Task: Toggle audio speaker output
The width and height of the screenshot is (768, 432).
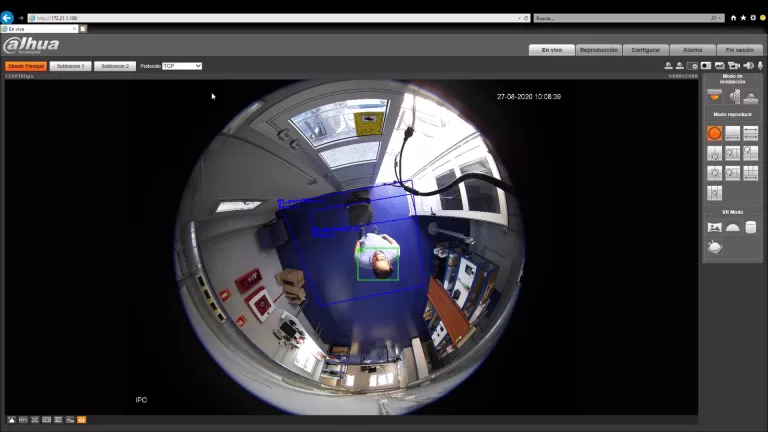Action: point(748,66)
